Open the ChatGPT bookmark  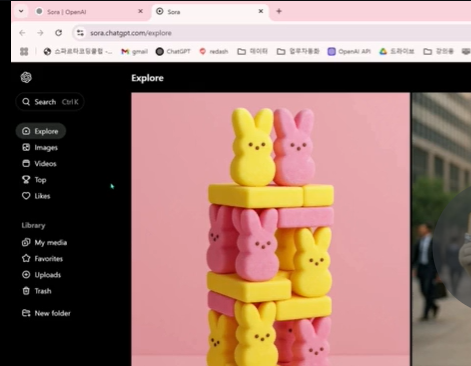tap(173, 51)
